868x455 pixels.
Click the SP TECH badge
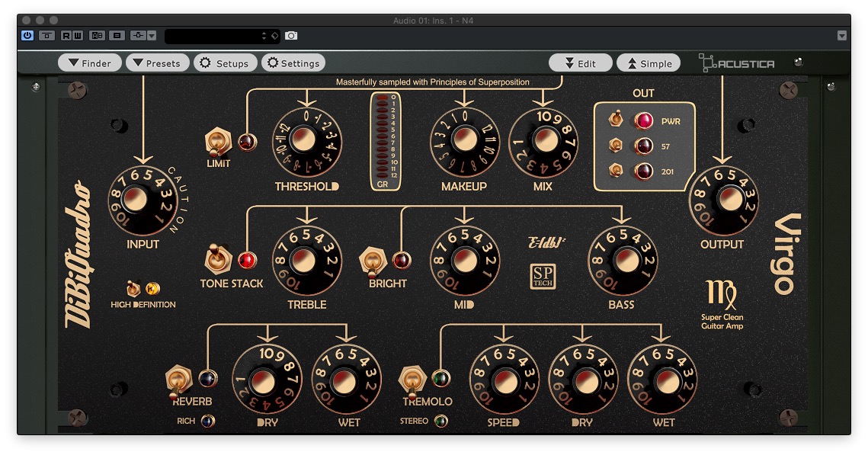[x=543, y=277]
